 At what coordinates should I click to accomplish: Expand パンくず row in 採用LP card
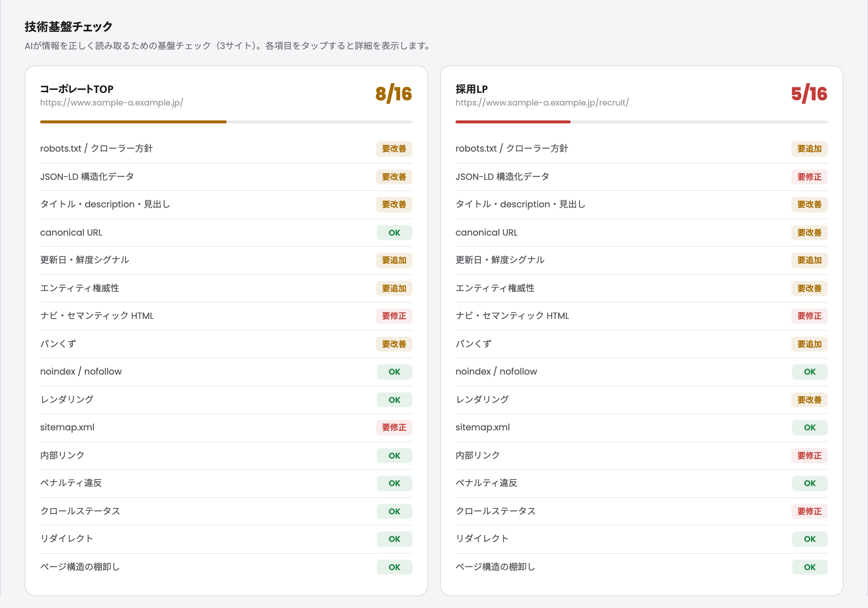[x=641, y=344]
